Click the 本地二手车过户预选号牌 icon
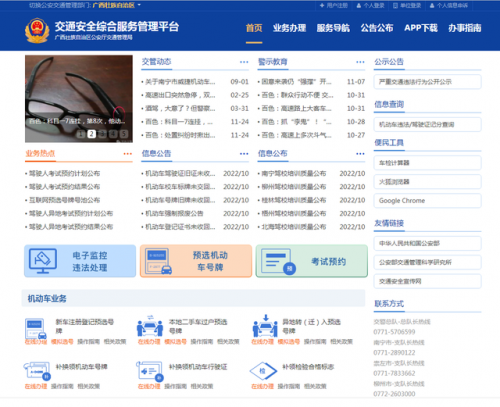The image size is (500, 407). pos(150,326)
